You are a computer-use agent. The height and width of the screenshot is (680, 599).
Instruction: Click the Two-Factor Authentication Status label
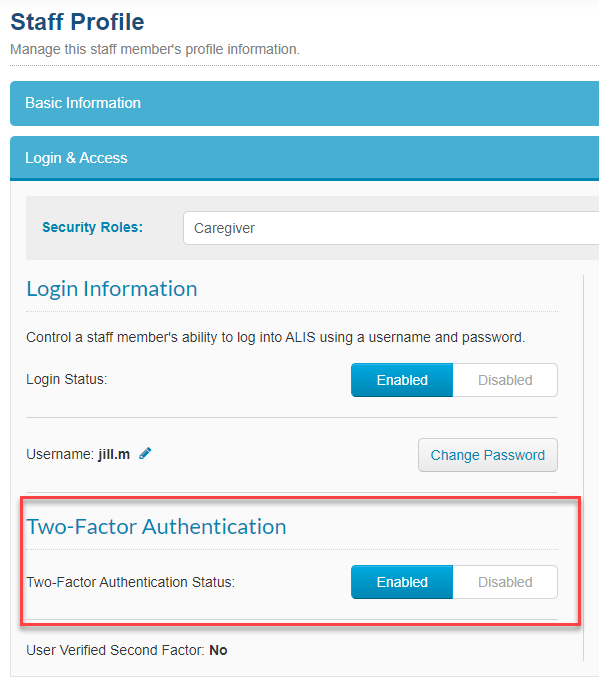[131, 582]
